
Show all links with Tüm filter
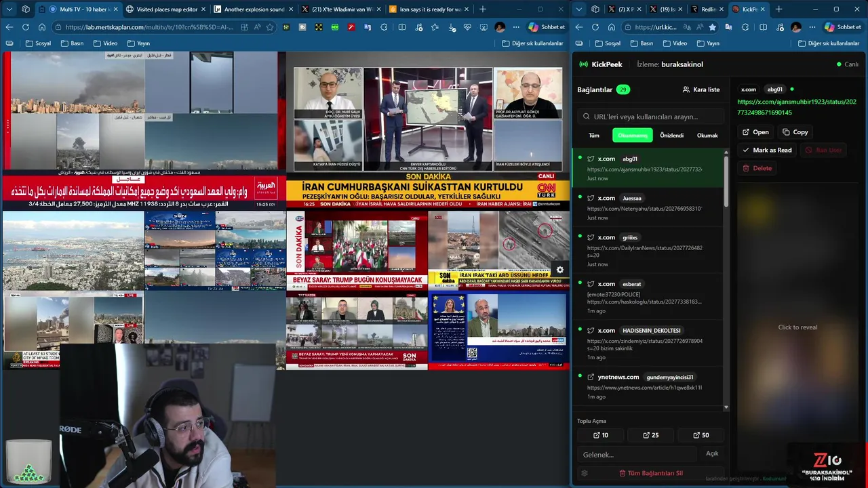pos(594,136)
